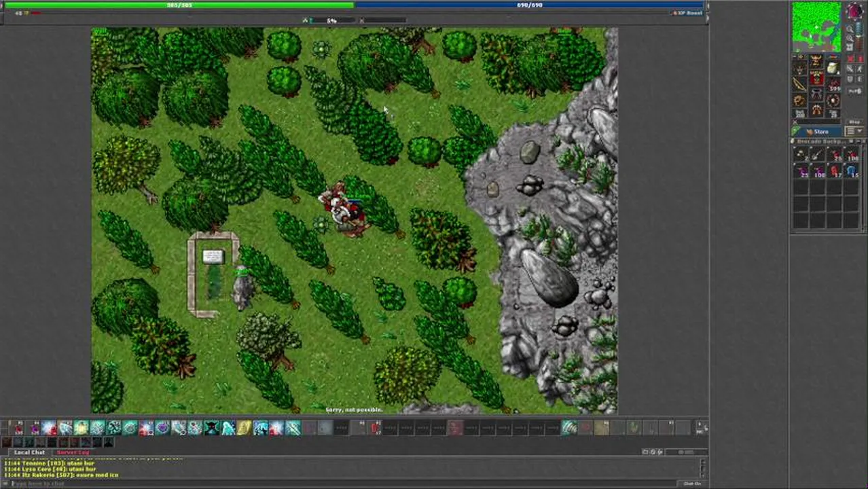Image resolution: width=868 pixels, height=489 pixels.
Task: Open the white backpack equipment slot
Action: coord(833,68)
